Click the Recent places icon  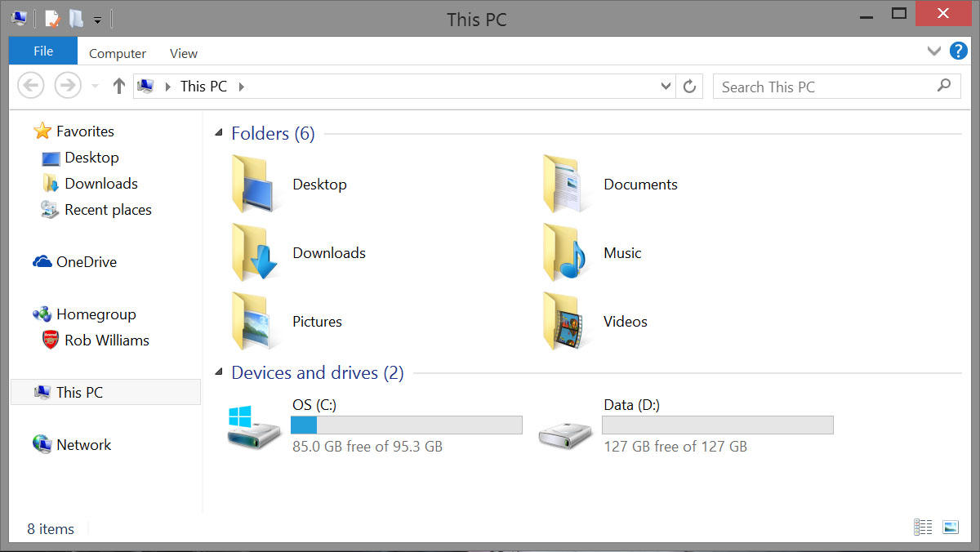(50, 209)
